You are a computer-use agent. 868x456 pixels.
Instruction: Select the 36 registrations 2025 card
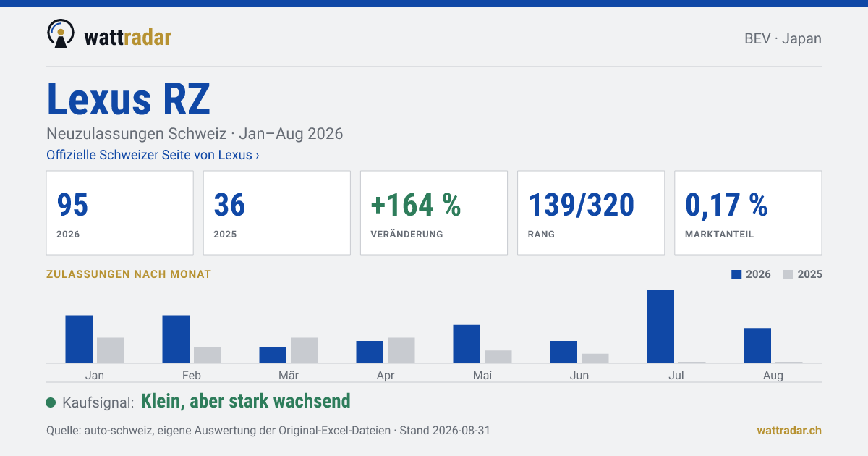click(277, 213)
